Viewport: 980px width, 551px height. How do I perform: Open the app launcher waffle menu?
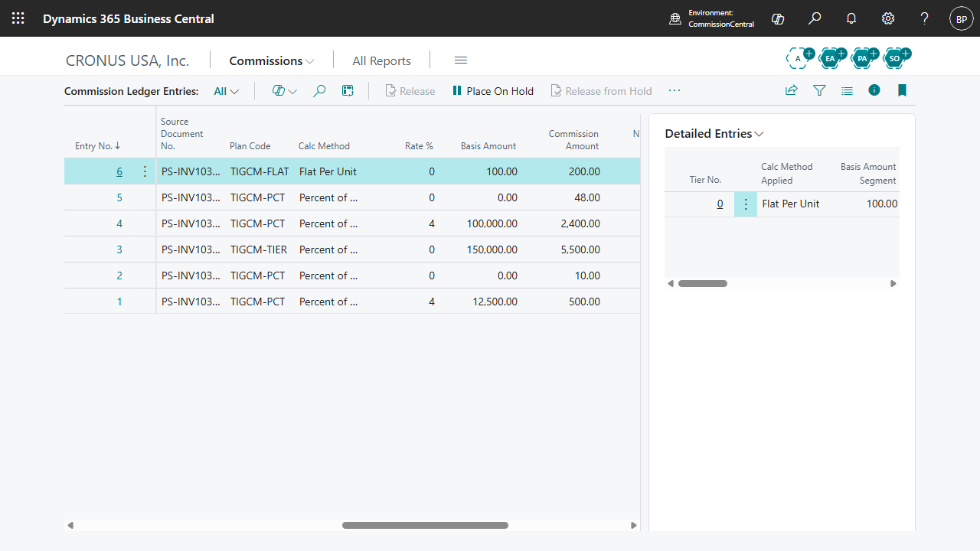pyautogui.click(x=18, y=18)
